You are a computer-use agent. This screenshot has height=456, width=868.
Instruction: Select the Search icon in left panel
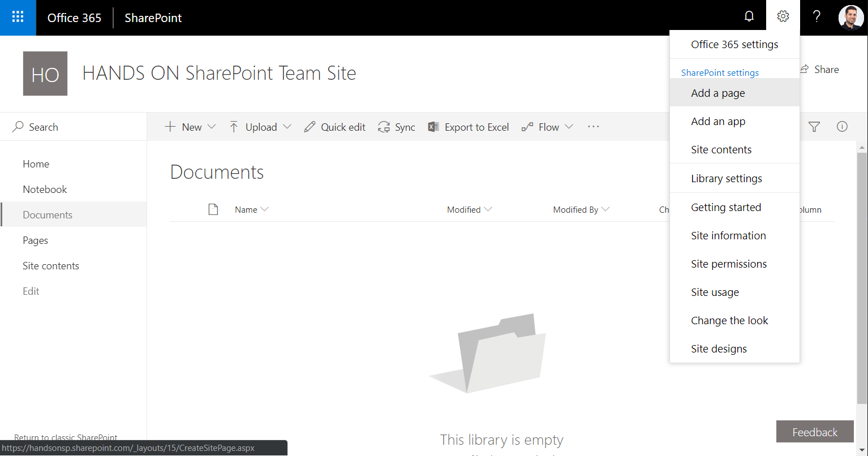coord(18,126)
